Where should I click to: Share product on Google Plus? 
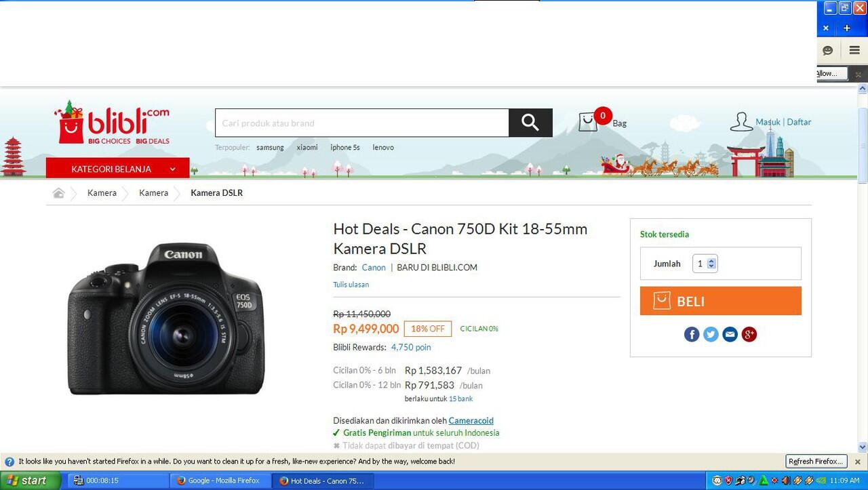tap(749, 334)
